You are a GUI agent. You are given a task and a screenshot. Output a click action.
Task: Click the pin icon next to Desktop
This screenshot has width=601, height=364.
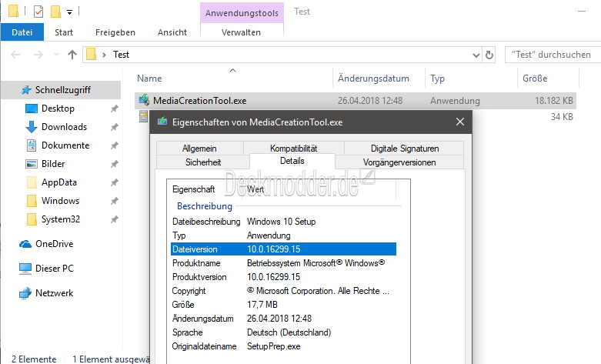(x=114, y=109)
